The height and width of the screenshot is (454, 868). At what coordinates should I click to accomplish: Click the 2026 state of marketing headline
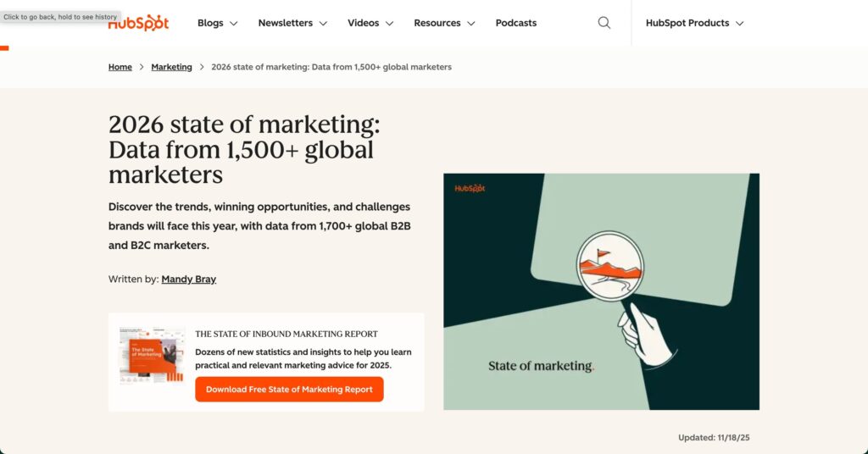point(244,149)
